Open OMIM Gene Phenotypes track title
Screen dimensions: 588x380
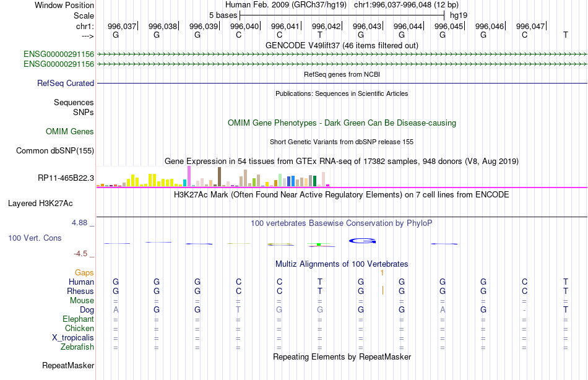pyautogui.click(x=342, y=123)
